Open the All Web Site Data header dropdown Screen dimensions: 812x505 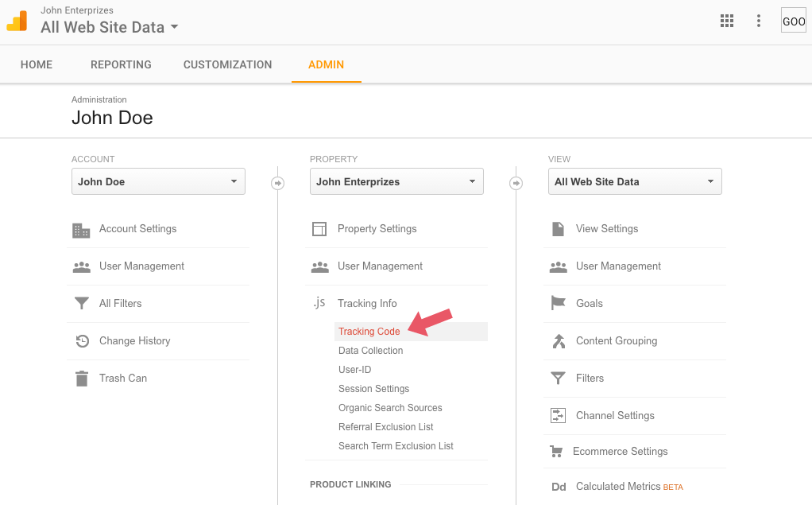[x=110, y=27]
